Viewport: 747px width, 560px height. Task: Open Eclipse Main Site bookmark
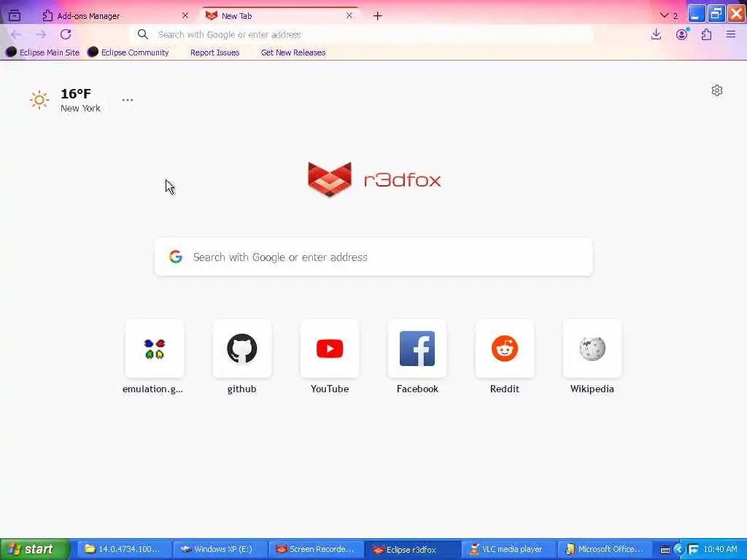(x=43, y=52)
